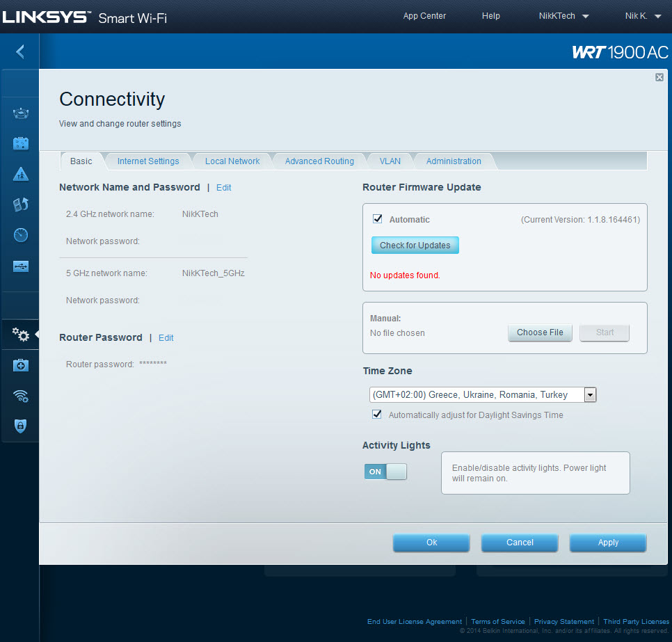Image resolution: width=672 pixels, height=642 pixels.
Task: Click the Check for Updates button
Action: pyautogui.click(x=415, y=245)
